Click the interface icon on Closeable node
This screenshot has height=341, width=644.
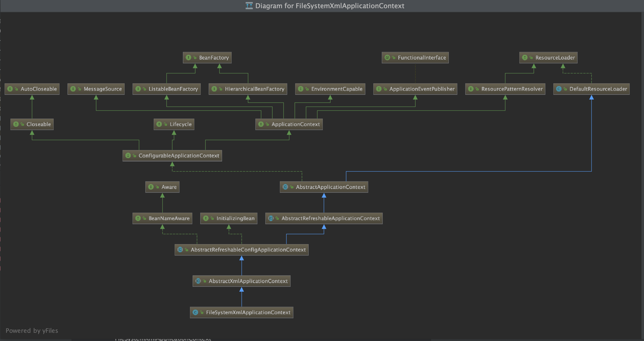tap(16, 124)
